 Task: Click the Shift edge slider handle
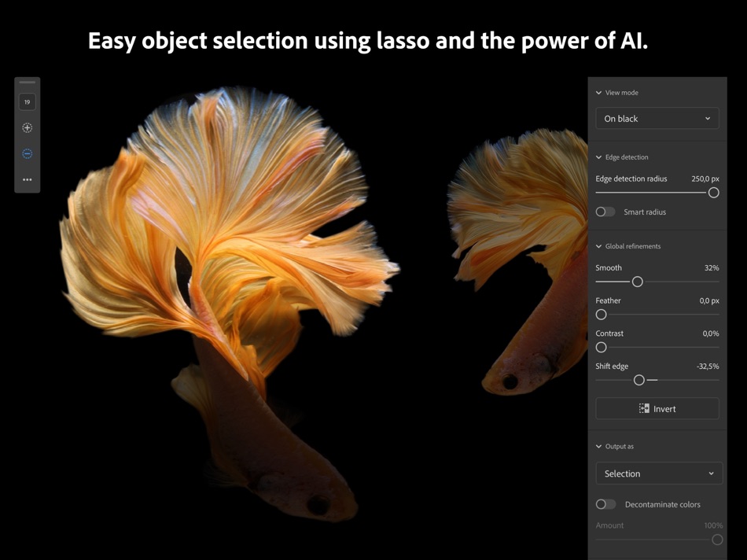639,380
